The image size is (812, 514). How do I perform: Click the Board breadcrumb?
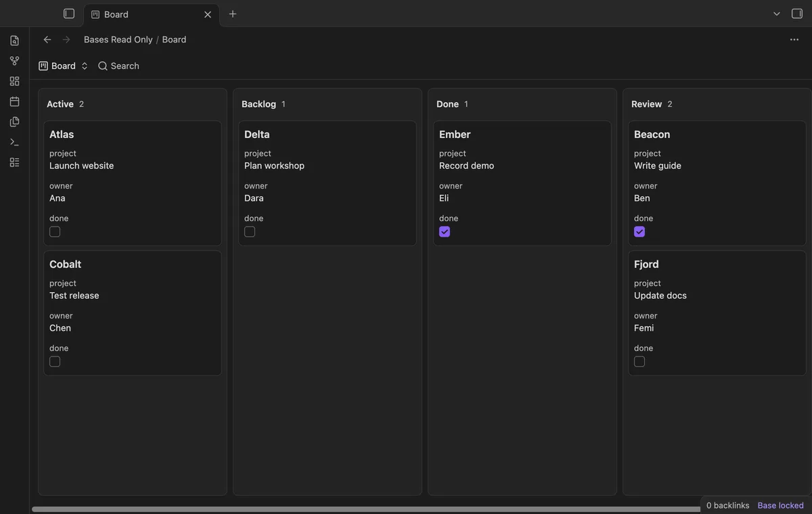tap(174, 39)
